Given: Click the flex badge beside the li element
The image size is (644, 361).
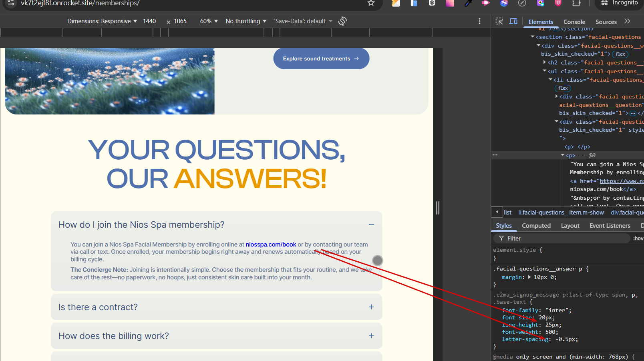Looking at the screenshot, I should point(563,88).
